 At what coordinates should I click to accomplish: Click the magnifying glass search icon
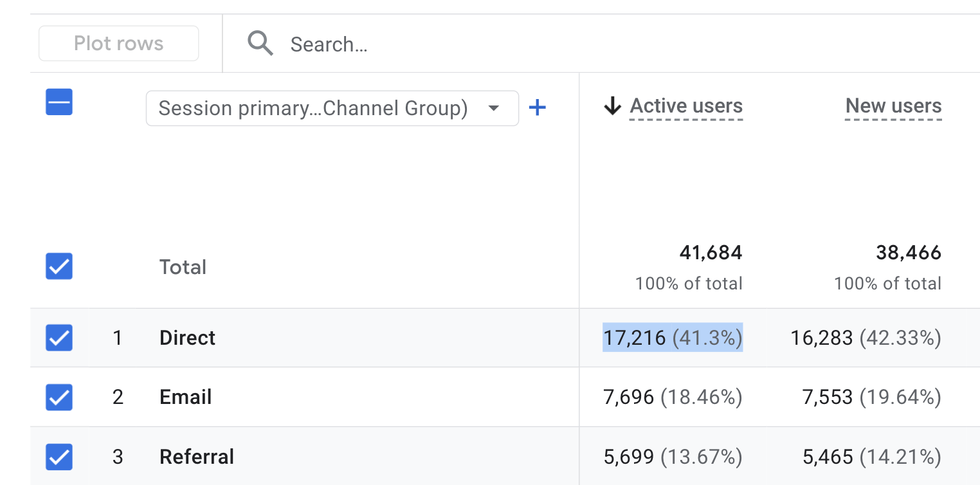(x=260, y=44)
